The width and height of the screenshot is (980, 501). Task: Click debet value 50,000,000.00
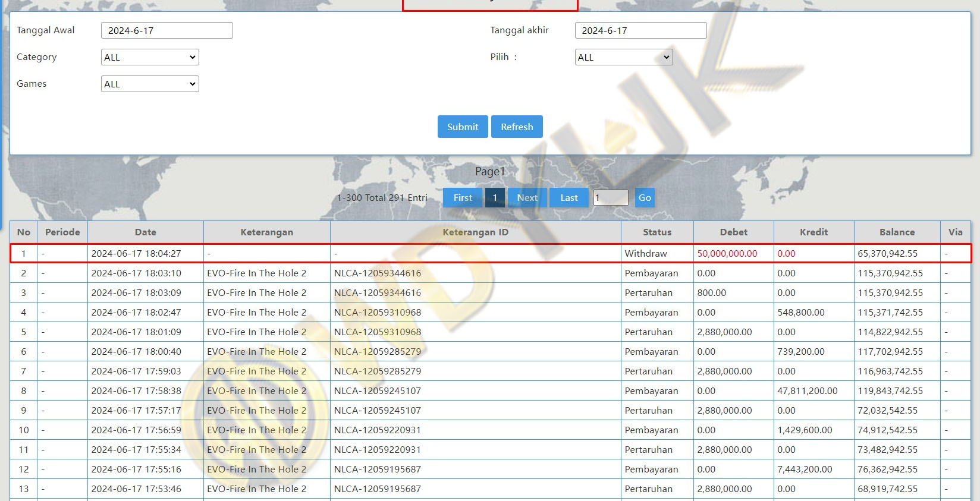727,253
